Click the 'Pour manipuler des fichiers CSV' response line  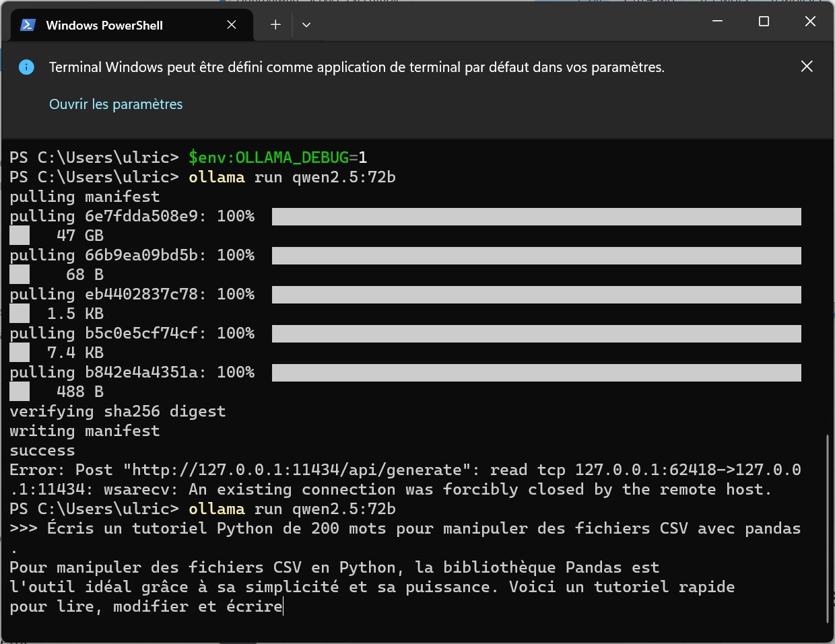[x=335, y=567]
